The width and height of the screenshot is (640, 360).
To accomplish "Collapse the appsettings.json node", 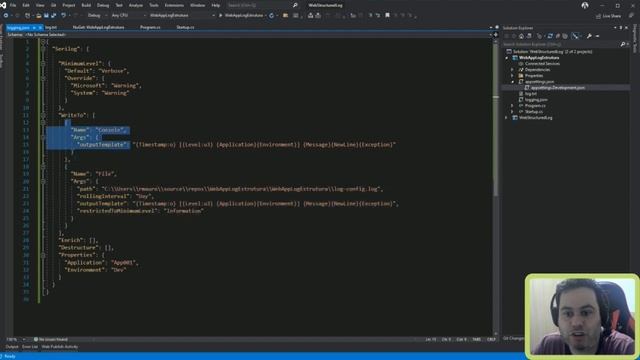I will coord(513,82).
